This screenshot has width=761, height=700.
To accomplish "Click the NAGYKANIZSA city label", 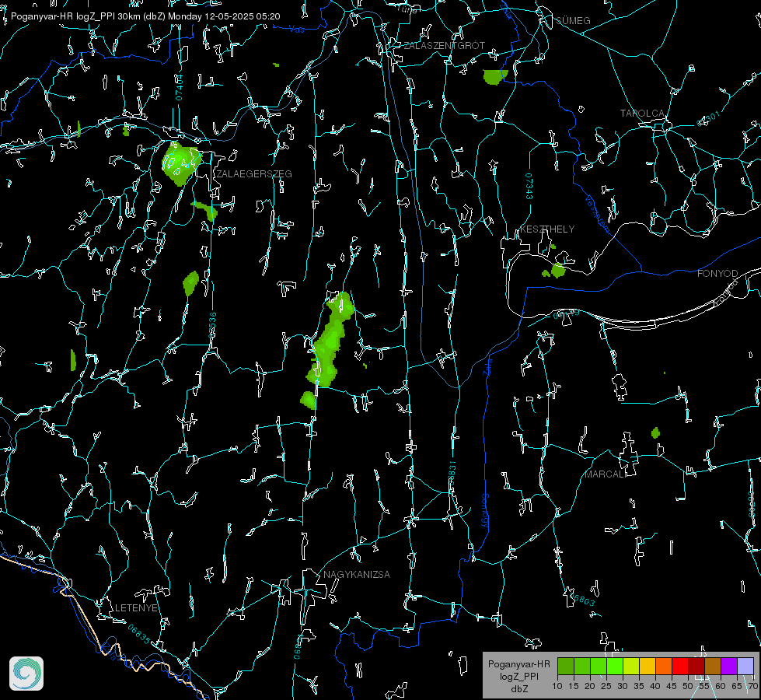I will pyautogui.click(x=357, y=574).
